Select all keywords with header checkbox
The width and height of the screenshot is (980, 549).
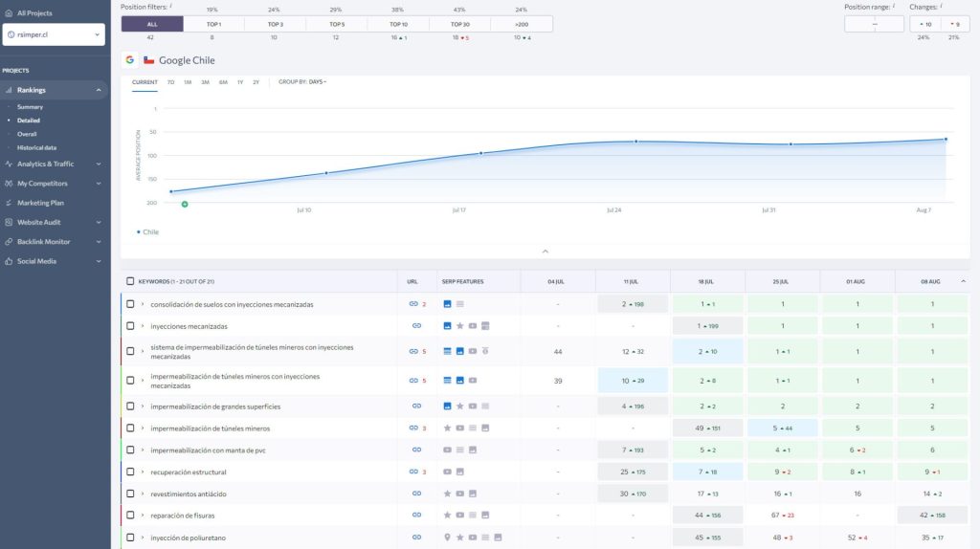pyautogui.click(x=130, y=281)
